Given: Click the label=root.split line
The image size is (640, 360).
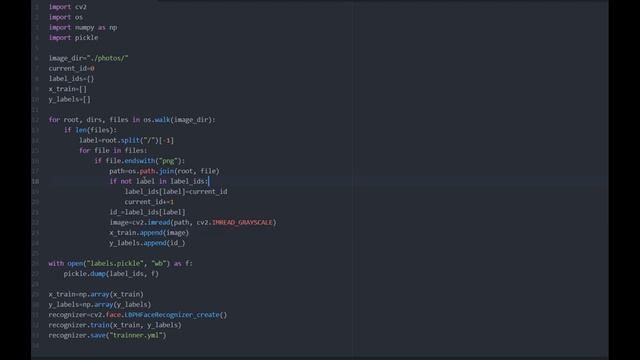Looking at the screenshot, I should point(127,140).
